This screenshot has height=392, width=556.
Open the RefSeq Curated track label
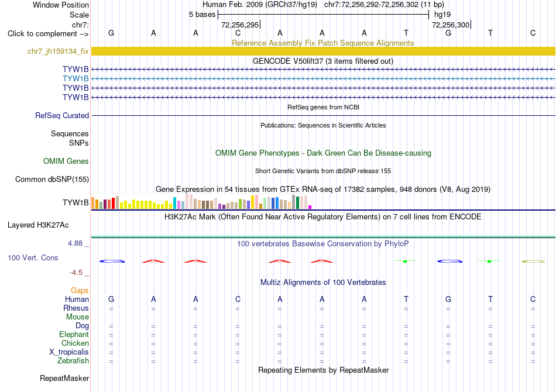(x=62, y=115)
